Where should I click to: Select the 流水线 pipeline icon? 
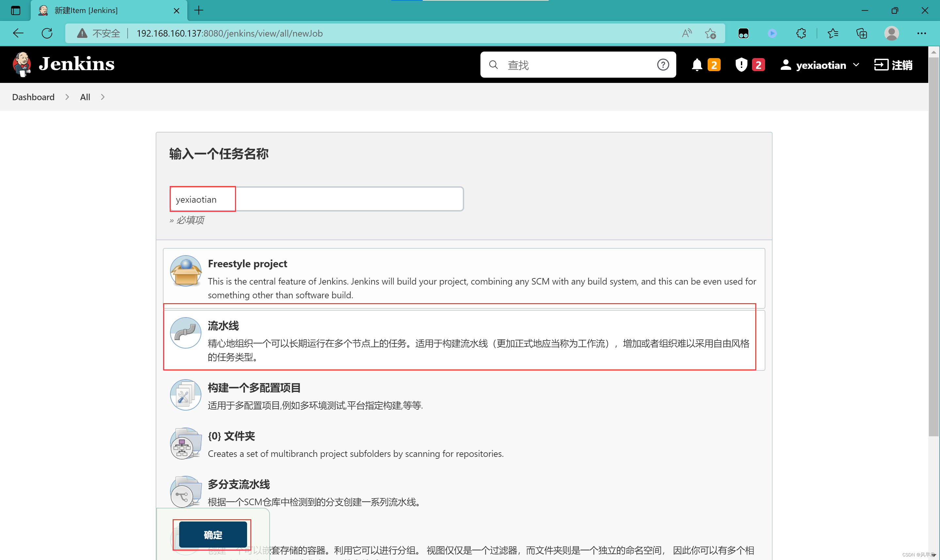point(185,333)
